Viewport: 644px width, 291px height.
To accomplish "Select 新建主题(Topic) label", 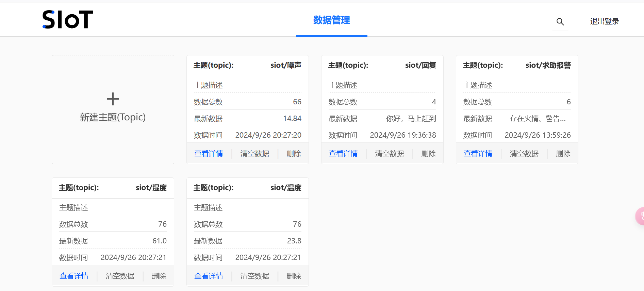I will tap(113, 117).
